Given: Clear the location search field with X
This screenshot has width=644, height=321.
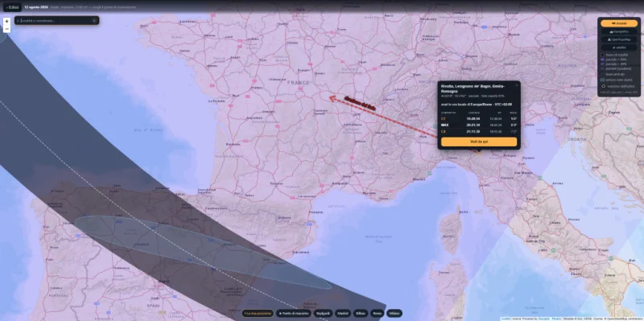Looking at the screenshot, I should pos(94,21).
